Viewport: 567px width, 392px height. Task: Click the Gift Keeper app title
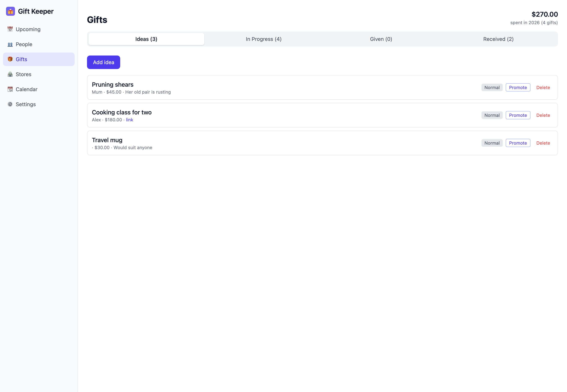coord(36,11)
